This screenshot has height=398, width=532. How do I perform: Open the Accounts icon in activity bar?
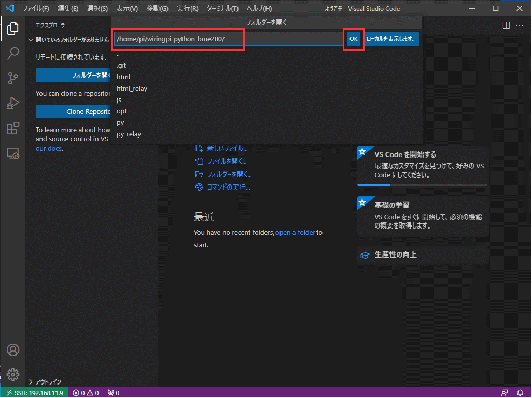click(x=13, y=349)
